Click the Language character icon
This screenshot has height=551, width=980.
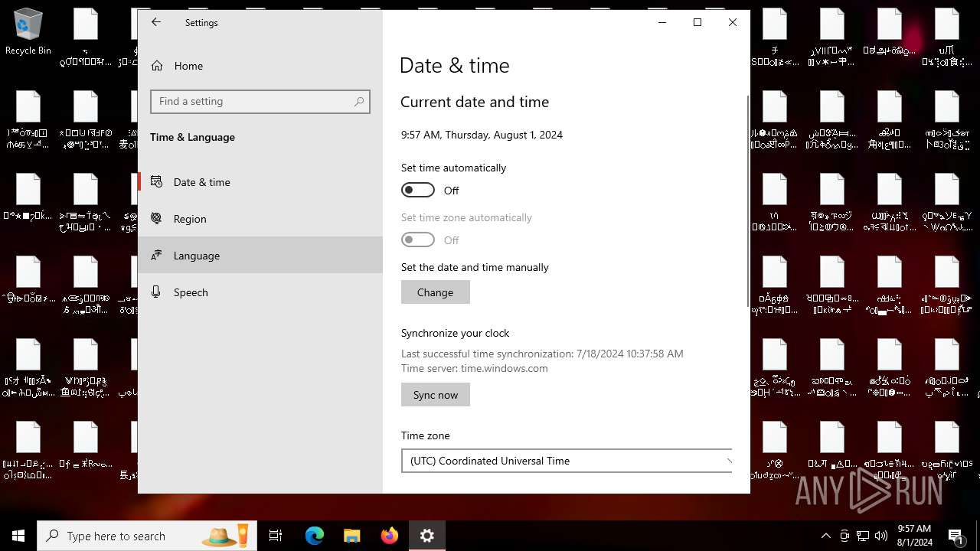point(156,255)
